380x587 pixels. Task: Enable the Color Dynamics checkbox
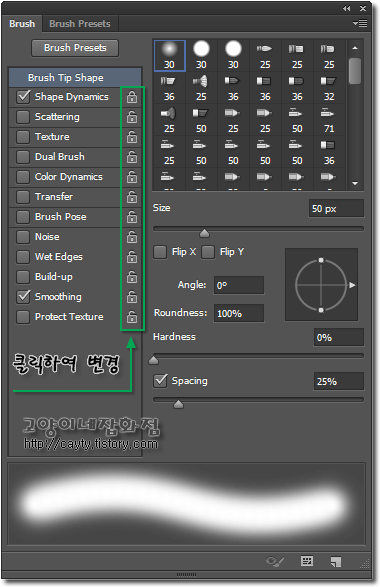tap(23, 177)
